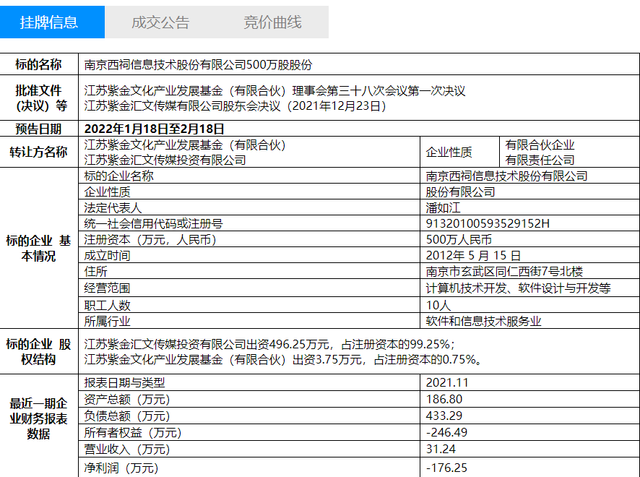Click the 经营范围 label
Image resolution: width=640 pixels, height=477 pixels.
coord(107,288)
